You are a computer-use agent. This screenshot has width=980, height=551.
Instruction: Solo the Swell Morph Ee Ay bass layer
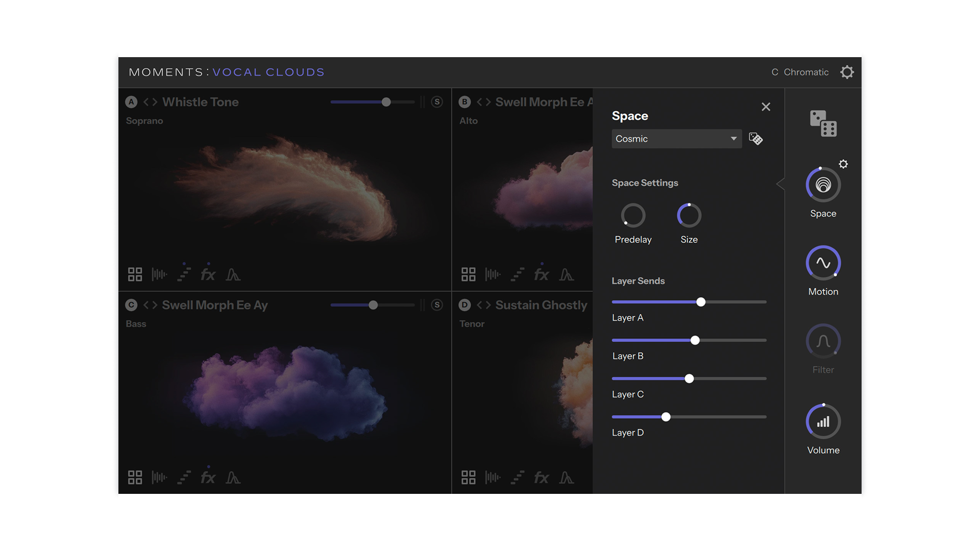pyautogui.click(x=437, y=305)
